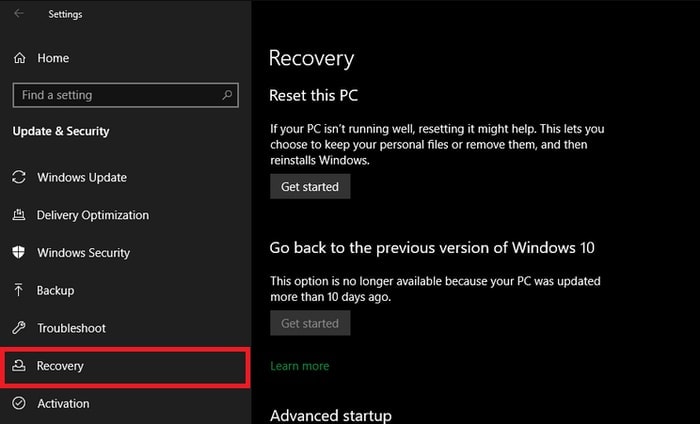700x424 pixels.
Task: Select Recovery in the sidebar
Action: point(125,367)
